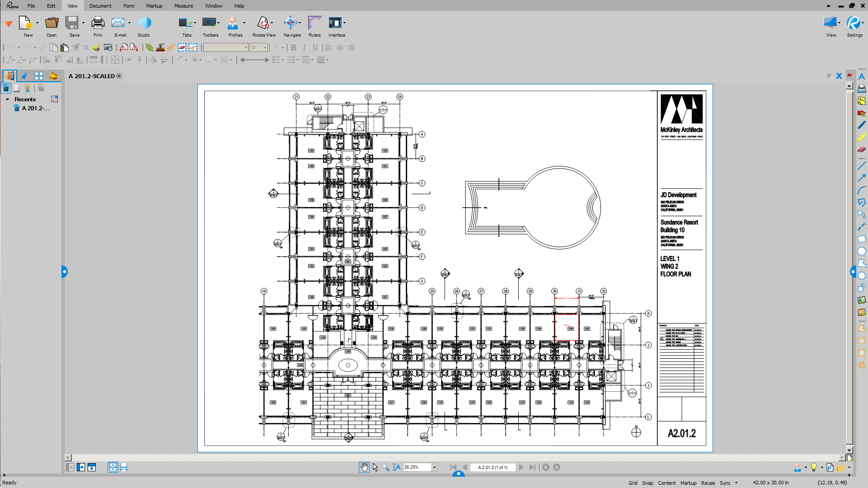
Task: Collapse the Recents tree section
Action: click(x=8, y=99)
